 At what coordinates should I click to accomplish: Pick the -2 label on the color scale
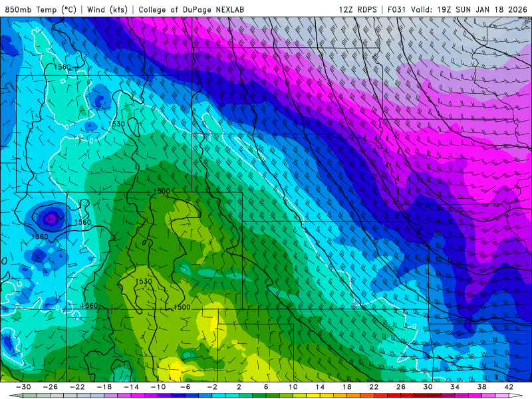(x=212, y=387)
